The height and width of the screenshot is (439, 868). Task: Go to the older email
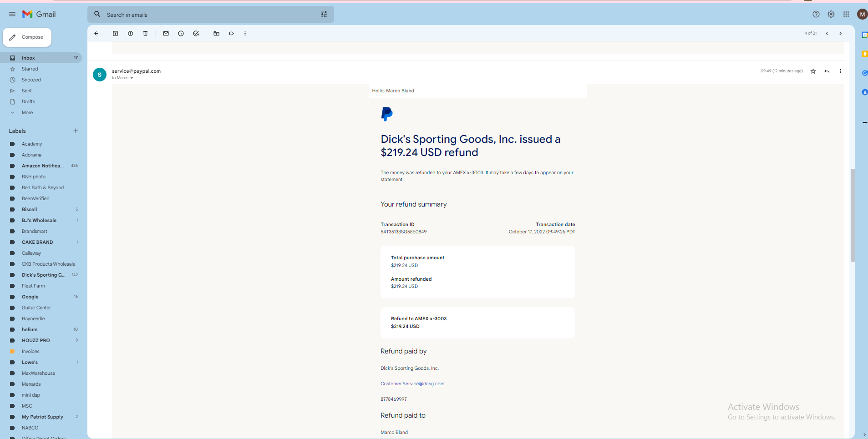(841, 33)
